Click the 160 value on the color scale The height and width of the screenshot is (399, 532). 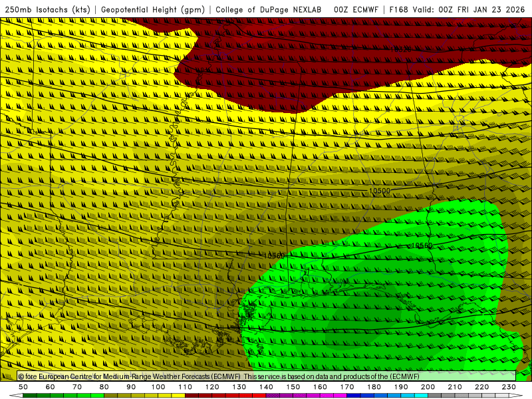coord(320,387)
